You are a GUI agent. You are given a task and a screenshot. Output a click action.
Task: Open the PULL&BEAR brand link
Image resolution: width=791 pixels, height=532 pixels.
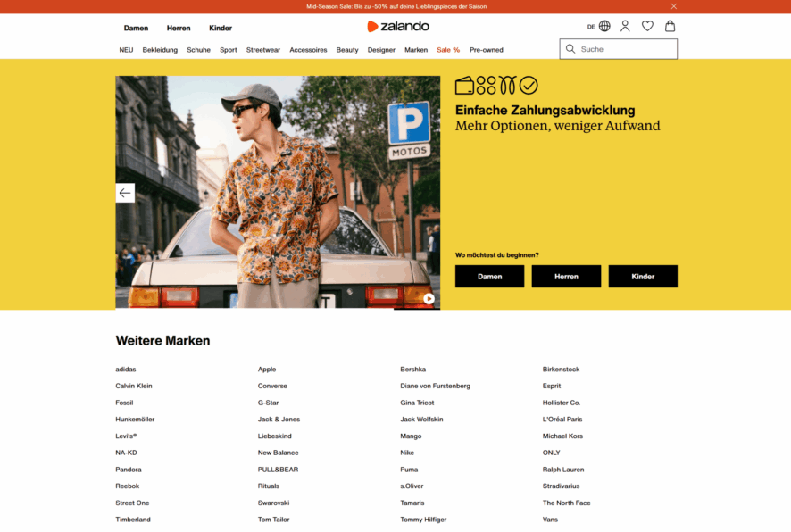click(x=278, y=470)
